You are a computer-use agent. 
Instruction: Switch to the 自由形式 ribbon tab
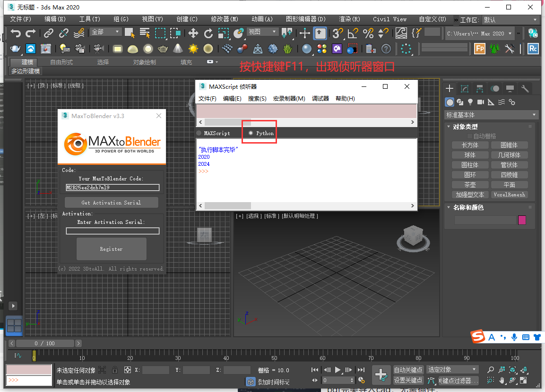pos(61,62)
